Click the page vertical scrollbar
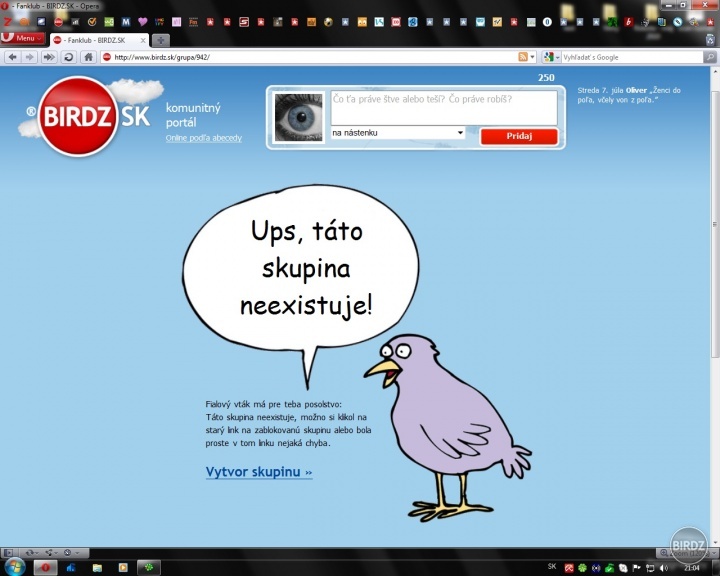The height and width of the screenshot is (576, 720). 715,224
